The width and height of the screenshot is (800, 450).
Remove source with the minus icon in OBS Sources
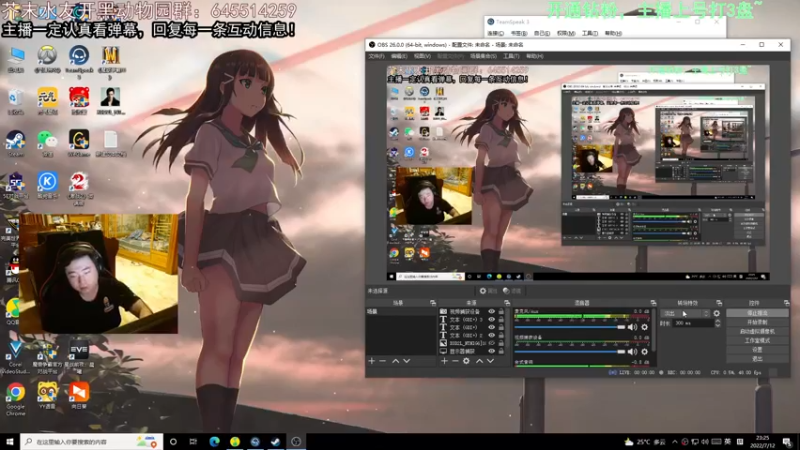click(455, 361)
